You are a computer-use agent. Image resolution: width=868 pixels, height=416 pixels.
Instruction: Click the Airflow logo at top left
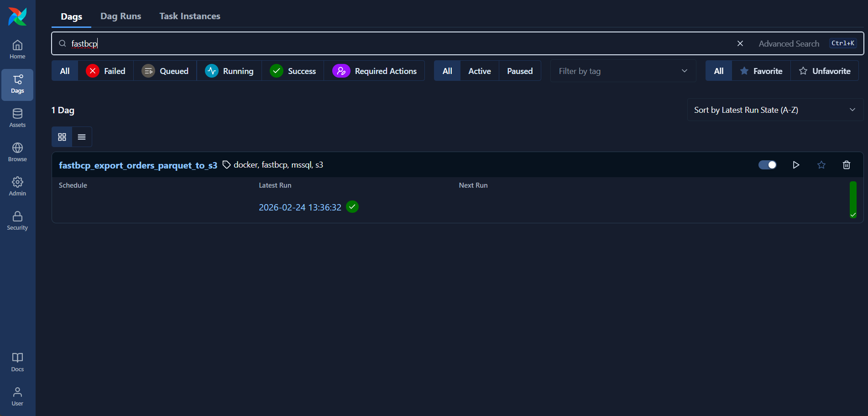point(17,16)
